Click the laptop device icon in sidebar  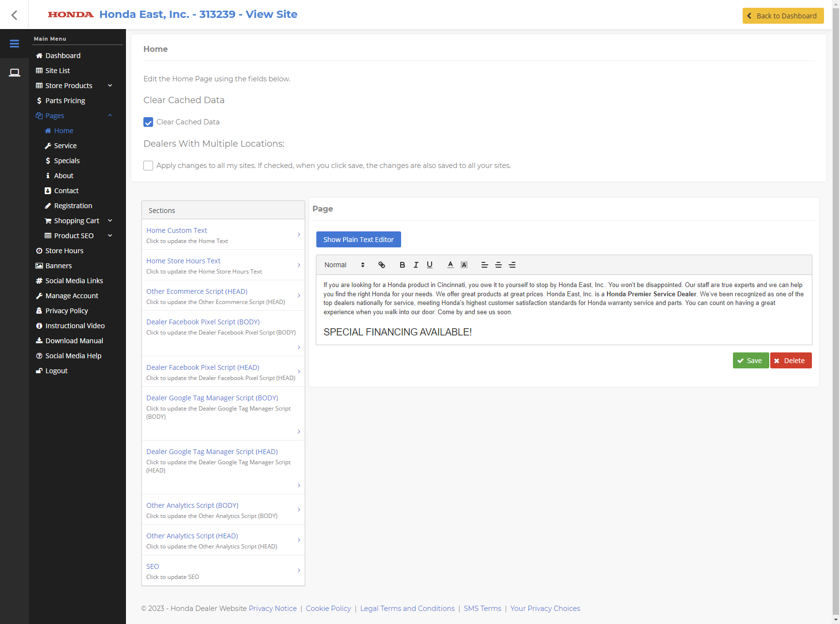pyautogui.click(x=14, y=73)
